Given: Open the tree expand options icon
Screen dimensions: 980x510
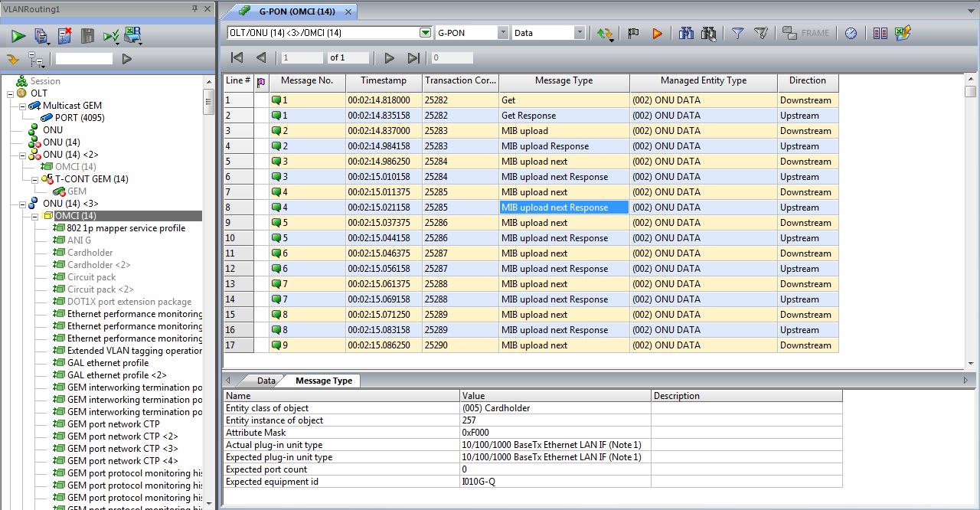Looking at the screenshot, I should (36, 59).
